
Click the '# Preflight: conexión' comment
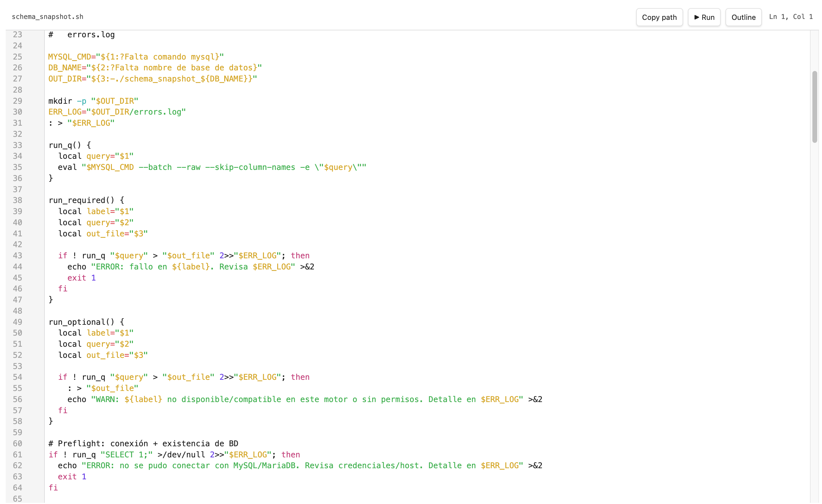(x=143, y=444)
